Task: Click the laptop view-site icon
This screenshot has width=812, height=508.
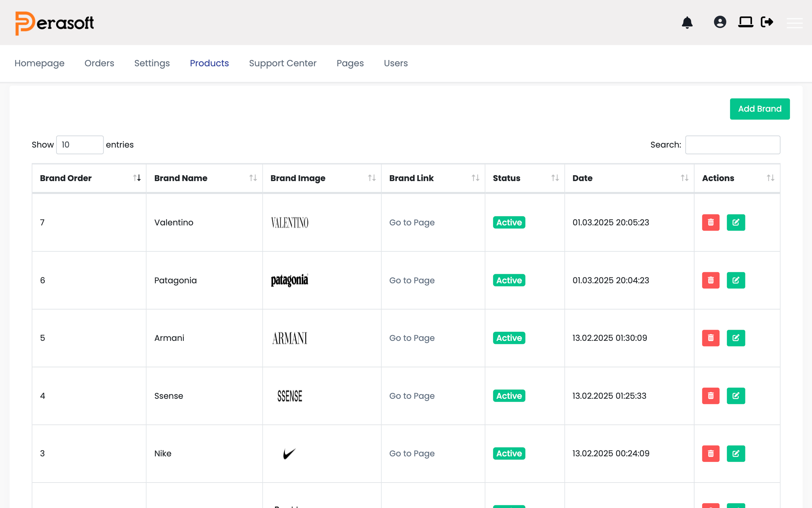Action: pos(745,22)
